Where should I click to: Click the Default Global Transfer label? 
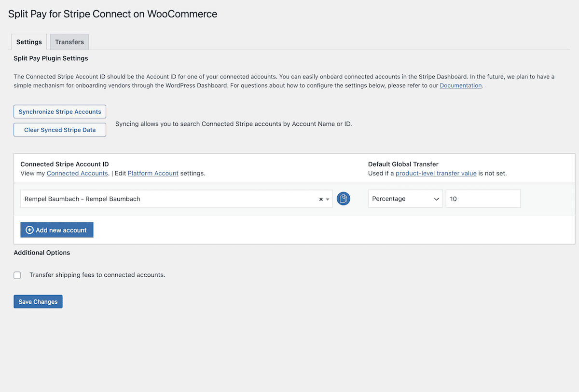pos(403,164)
